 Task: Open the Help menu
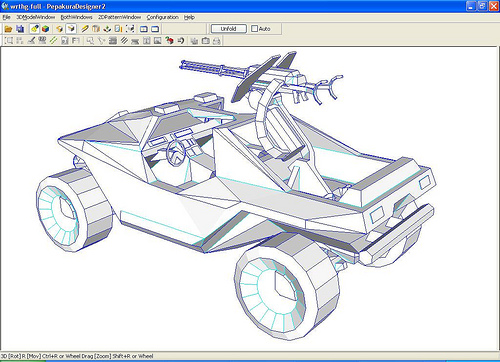(189, 17)
